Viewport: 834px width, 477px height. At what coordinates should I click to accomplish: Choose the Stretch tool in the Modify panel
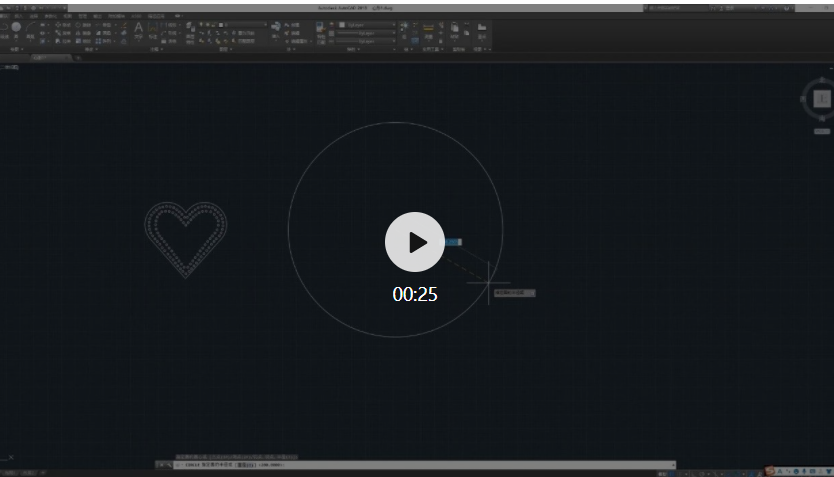(63, 41)
